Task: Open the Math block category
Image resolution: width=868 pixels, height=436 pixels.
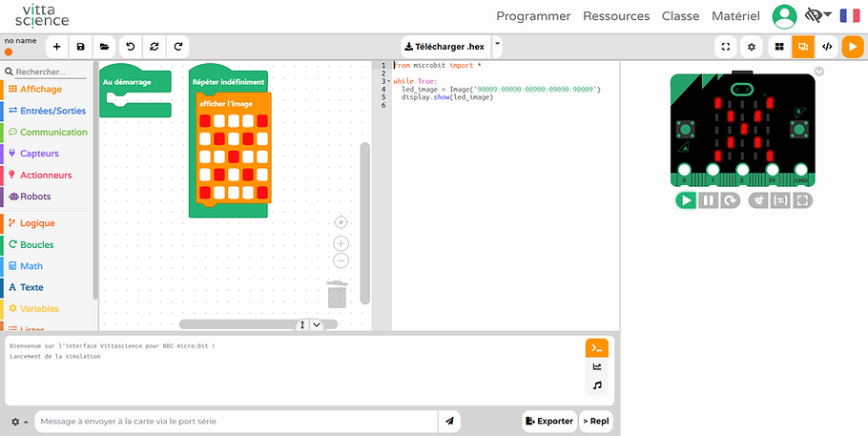Action: point(26,266)
